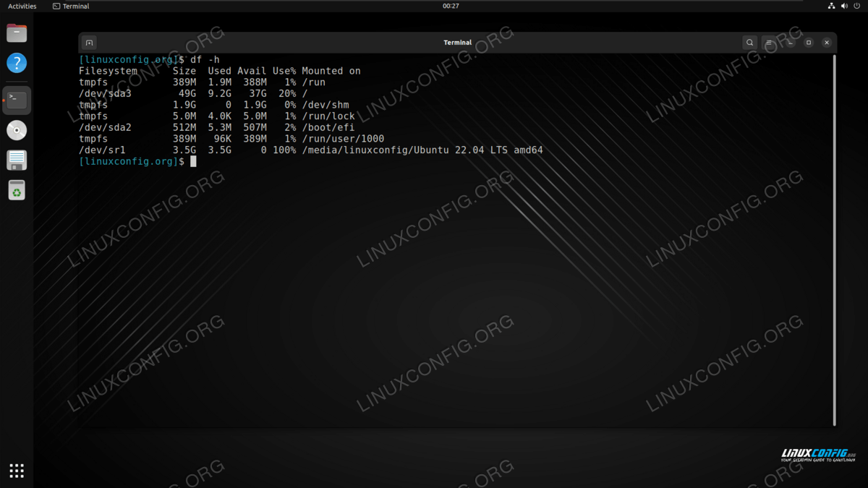Click the 'df -h' command text
This screenshot has width=868, height=488.
[205, 59]
